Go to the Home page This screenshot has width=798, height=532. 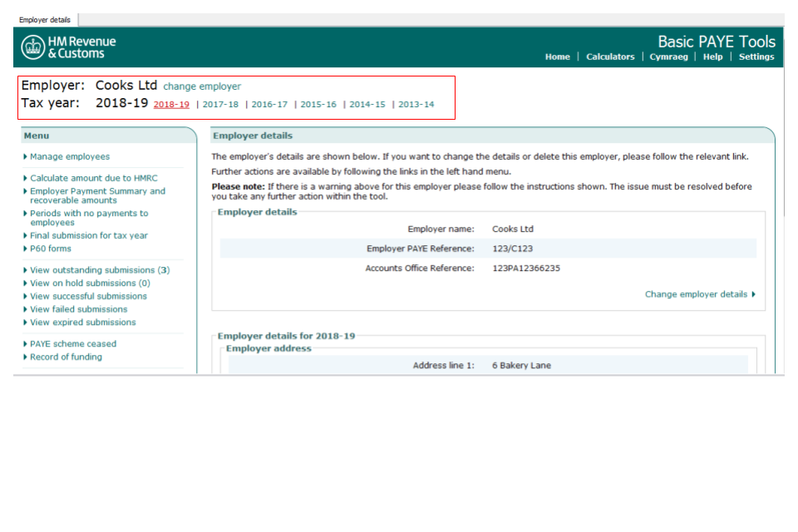coord(557,57)
